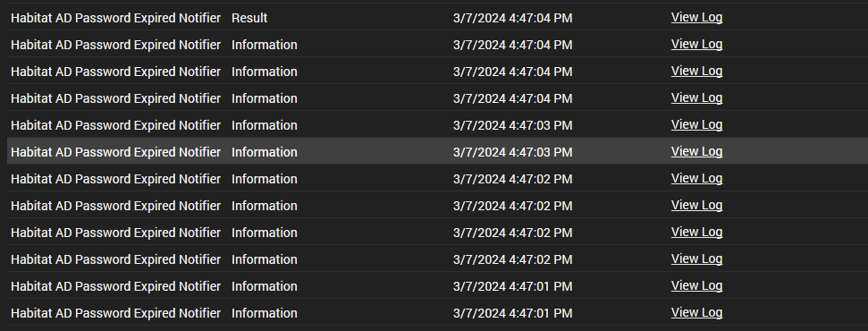Select the notifier name in the first 4:47:02 row
Screen dimensions: 868x331
tap(115, 179)
